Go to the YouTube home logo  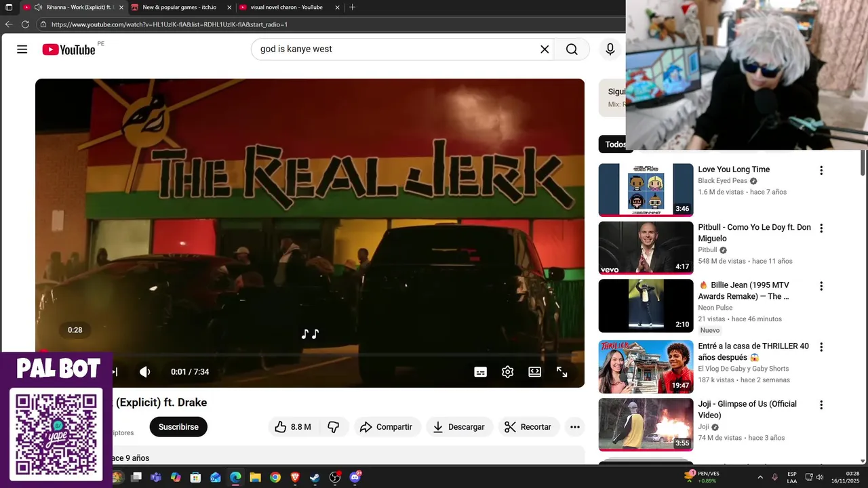[x=68, y=49]
